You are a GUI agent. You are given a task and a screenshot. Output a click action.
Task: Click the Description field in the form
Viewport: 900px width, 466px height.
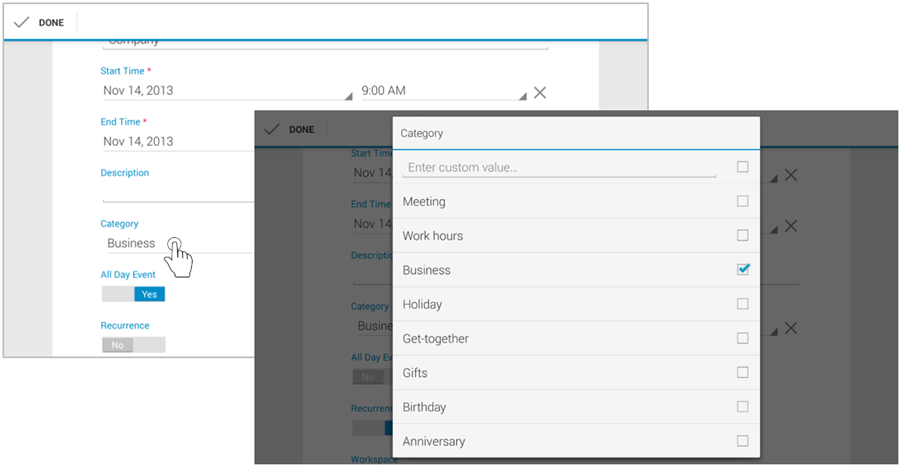(x=175, y=192)
